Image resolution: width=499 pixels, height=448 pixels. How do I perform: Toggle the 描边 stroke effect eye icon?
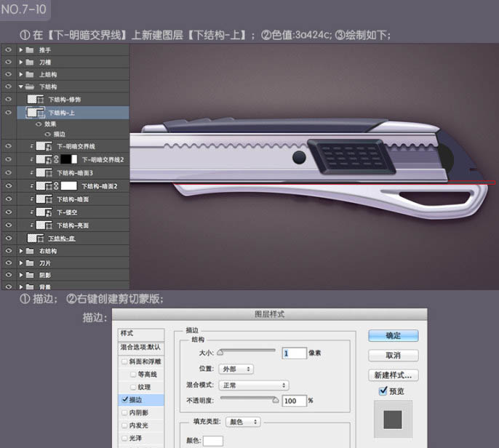(48, 135)
